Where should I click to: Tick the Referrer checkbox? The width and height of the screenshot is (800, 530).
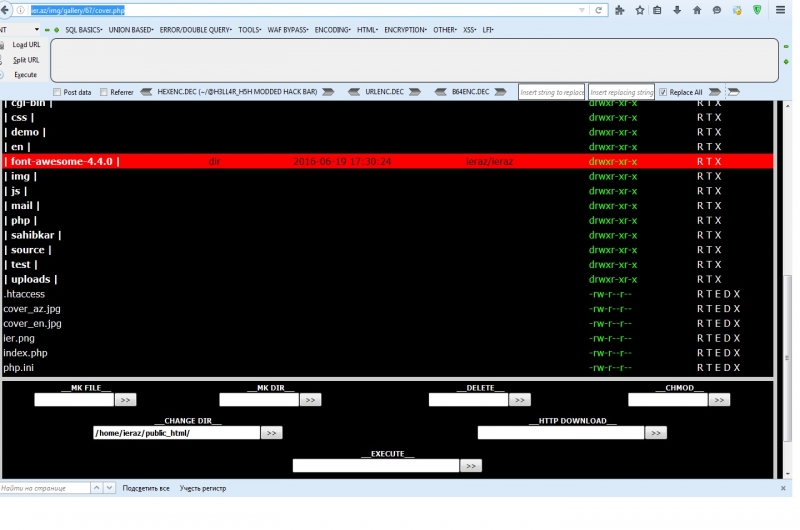pos(104,92)
